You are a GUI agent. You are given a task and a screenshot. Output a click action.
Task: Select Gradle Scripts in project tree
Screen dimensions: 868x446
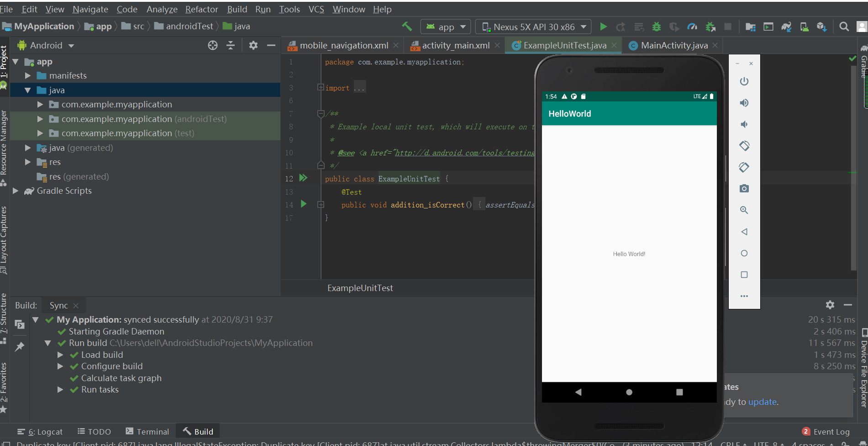(64, 191)
